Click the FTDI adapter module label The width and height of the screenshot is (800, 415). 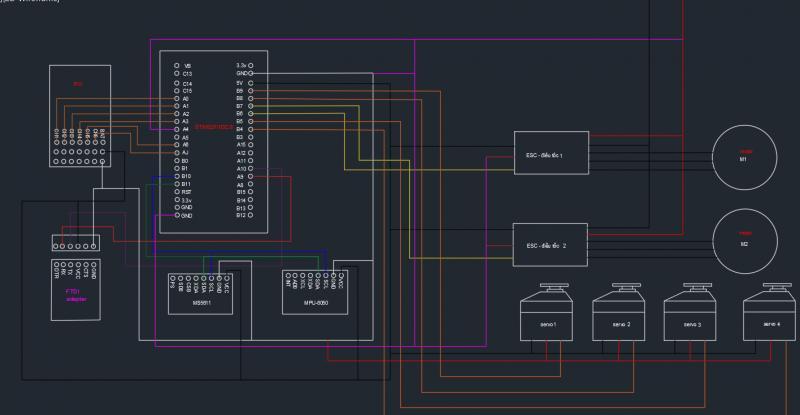pos(75,293)
